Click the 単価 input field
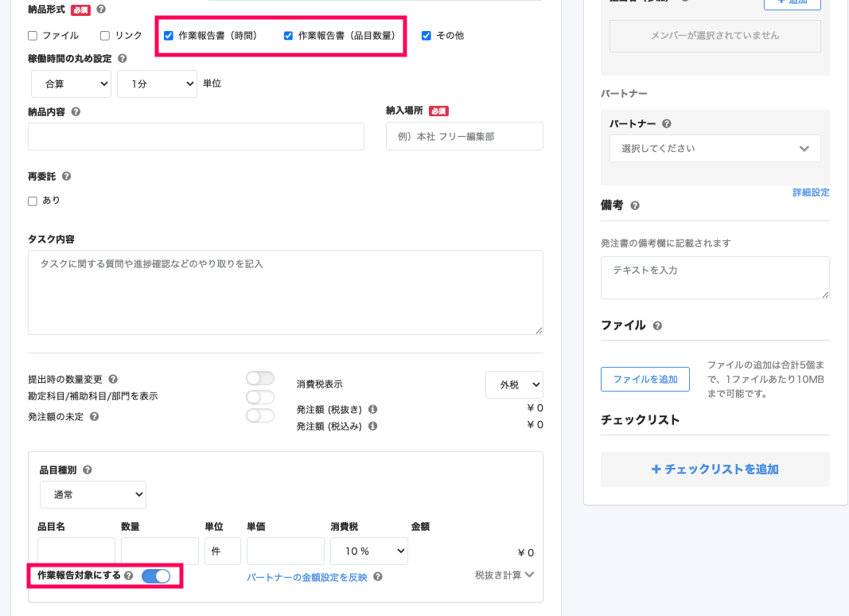849x616 pixels. [x=286, y=551]
